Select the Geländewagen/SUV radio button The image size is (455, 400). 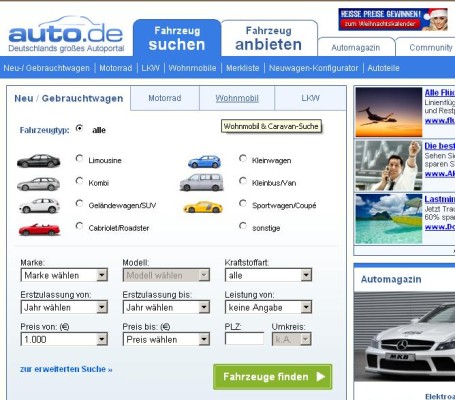79,203
